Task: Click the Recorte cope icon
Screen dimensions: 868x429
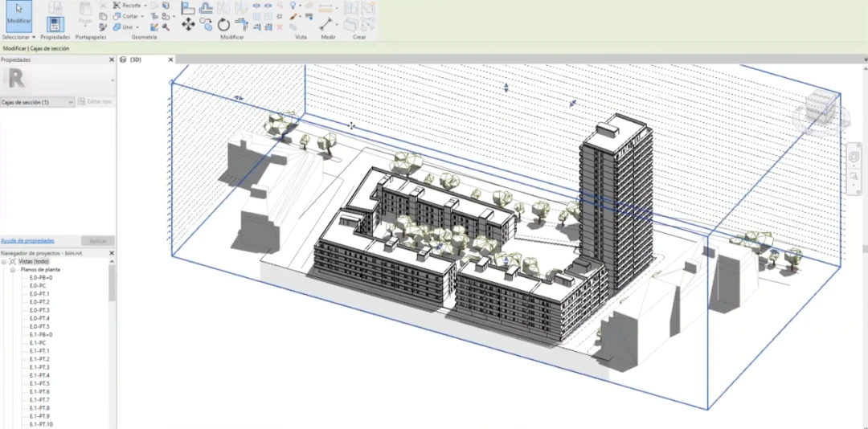Action: click(x=117, y=5)
